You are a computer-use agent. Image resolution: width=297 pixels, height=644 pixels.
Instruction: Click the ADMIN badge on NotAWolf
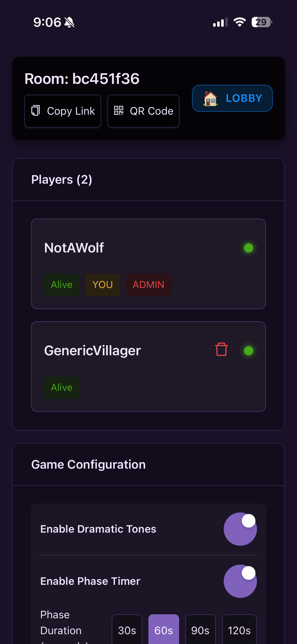(149, 285)
